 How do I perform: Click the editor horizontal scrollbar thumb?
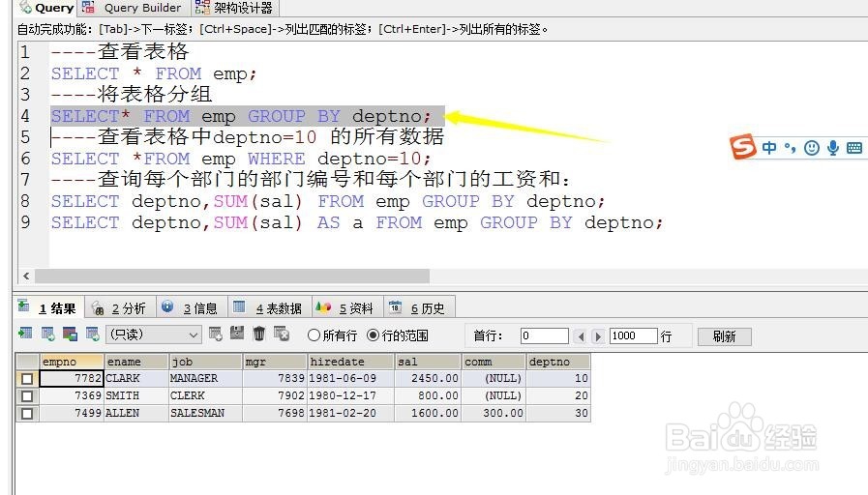pos(232,276)
